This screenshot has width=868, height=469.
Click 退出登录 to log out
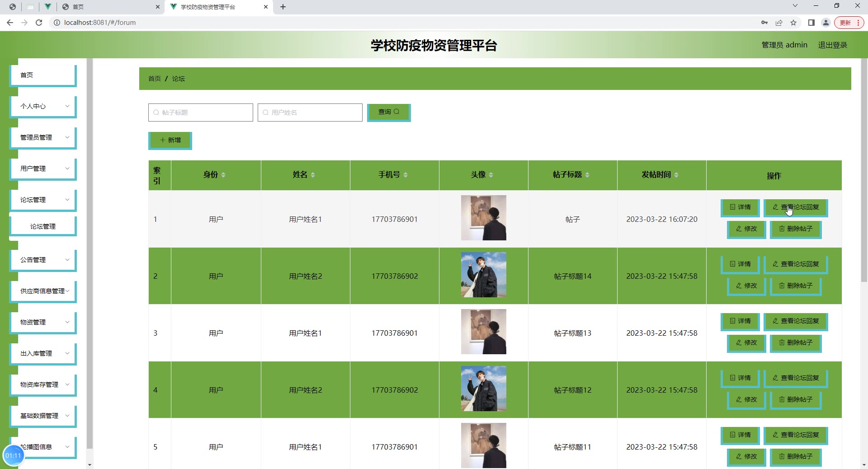pos(833,45)
